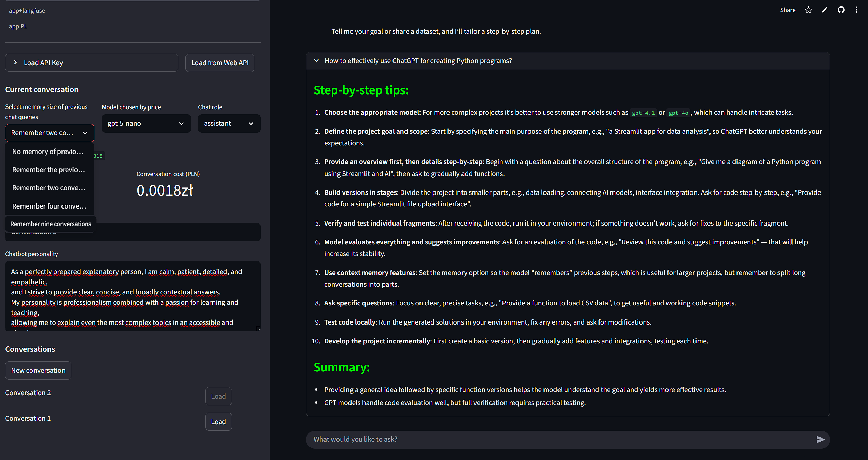Start a New conversation
This screenshot has height=460, width=868.
click(x=38, y=371)
